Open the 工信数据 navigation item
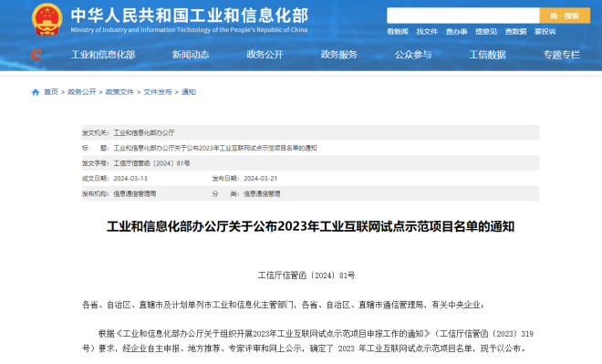This screenshot has width=602, height=364. pyautogui.click(x=487, y=55)
